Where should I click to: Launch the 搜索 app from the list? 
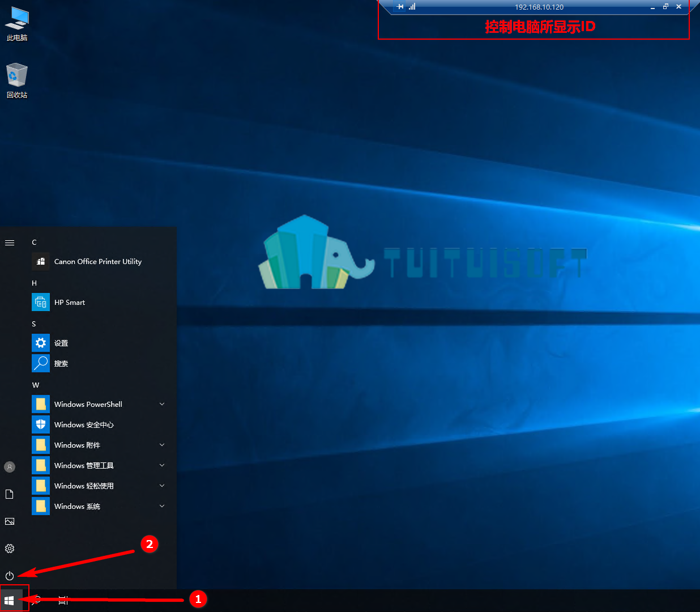(101, 364)
